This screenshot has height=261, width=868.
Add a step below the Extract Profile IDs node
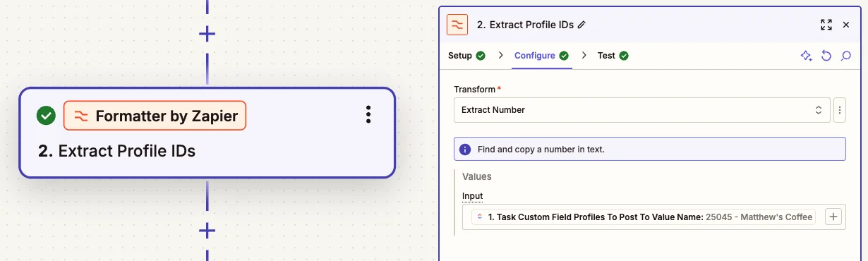[x=207, y=230]
